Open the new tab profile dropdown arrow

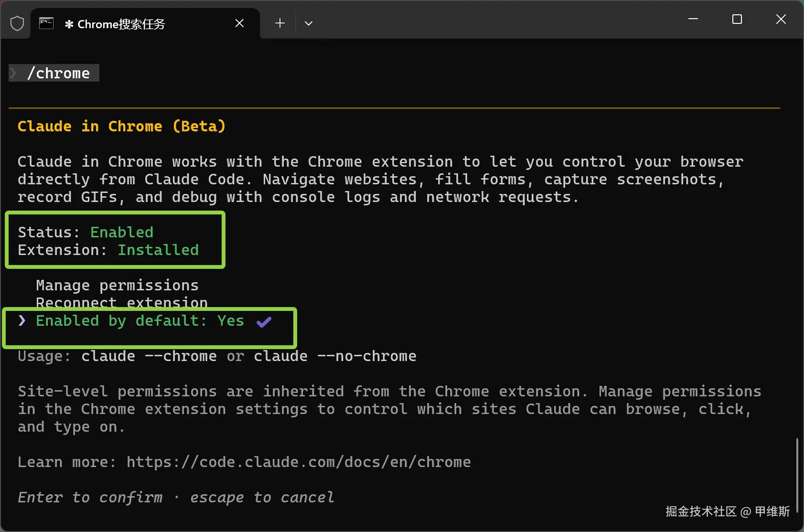309,23
